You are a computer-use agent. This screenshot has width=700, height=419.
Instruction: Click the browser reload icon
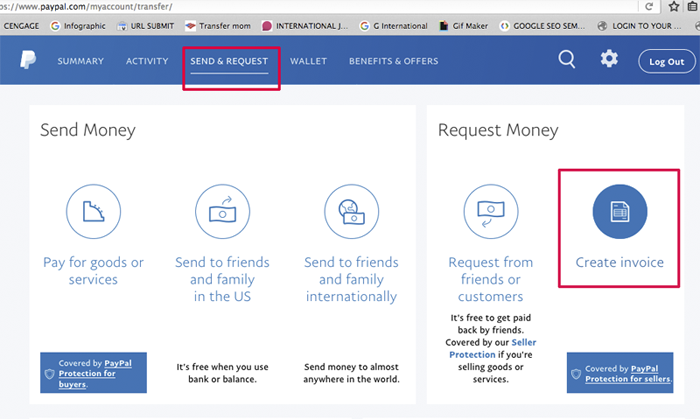tap(649, 6)
